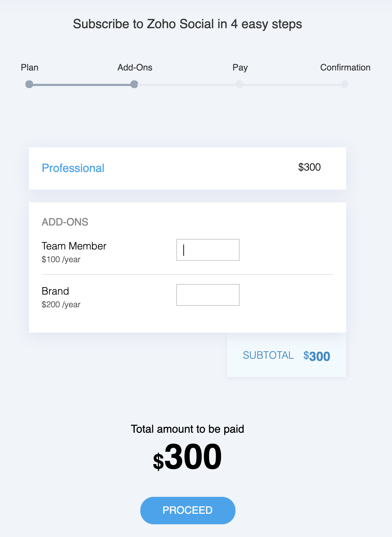Focus the Team Member quantity field
The image size is (392, 537).
208,250
